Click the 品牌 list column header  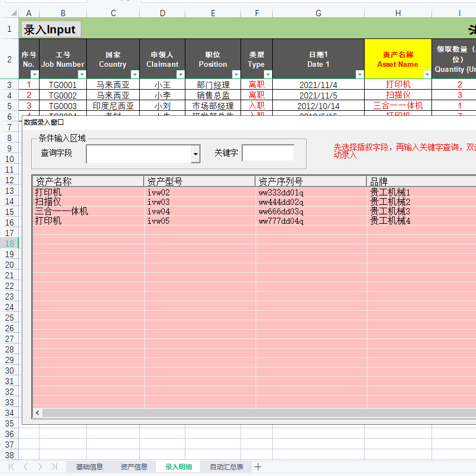click(x=421, y=181)
